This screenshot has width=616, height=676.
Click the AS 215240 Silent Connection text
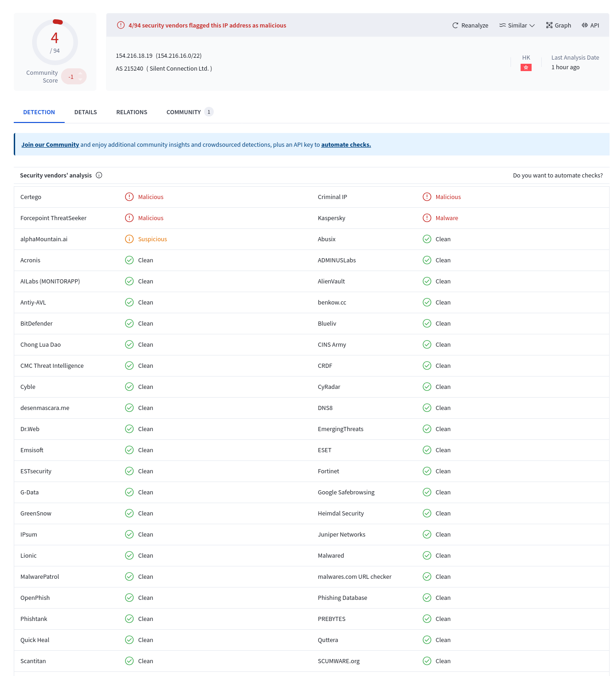[x=164, y=68]
